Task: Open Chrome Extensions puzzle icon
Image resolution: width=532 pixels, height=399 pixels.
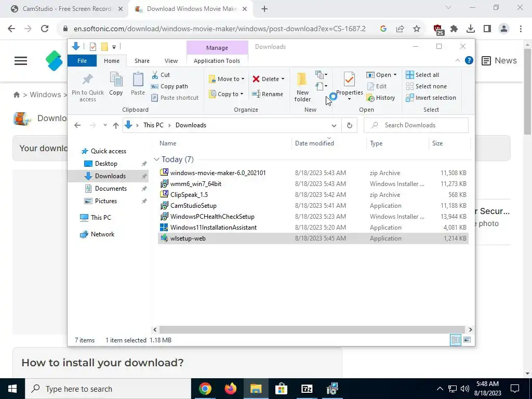Action: pyautogui.click(x=454, y=29)
